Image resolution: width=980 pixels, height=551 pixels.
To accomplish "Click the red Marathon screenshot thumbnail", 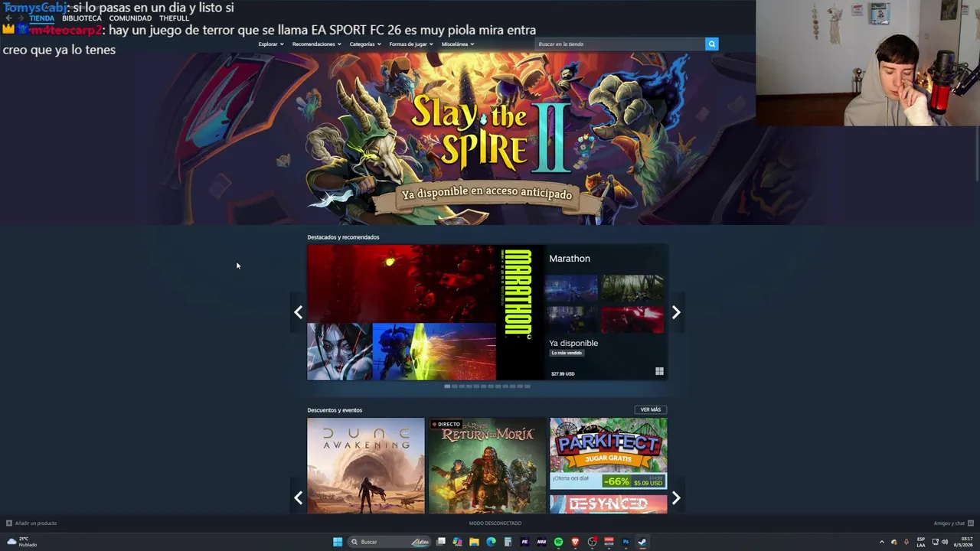I will tap(632, 320).
